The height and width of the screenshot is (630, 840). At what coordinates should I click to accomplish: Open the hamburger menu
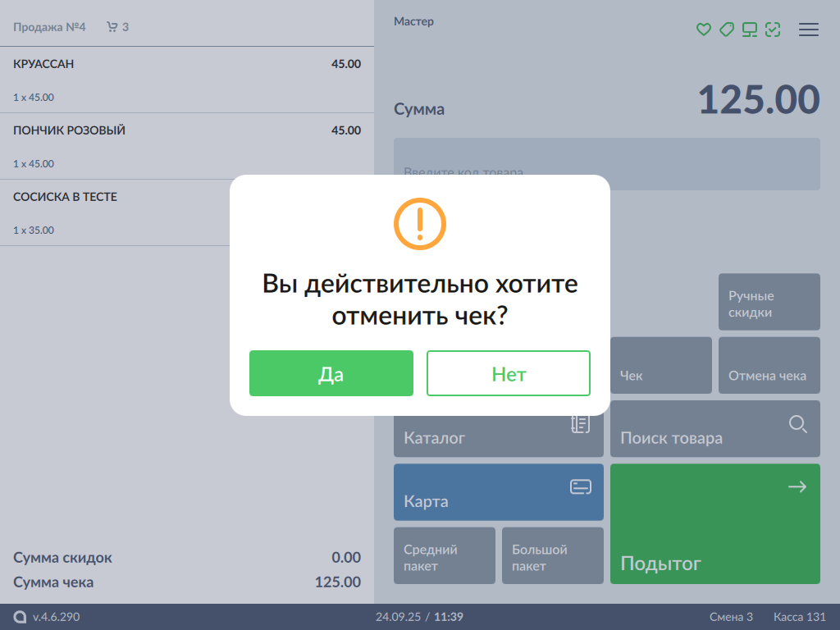tap(809, 30)
